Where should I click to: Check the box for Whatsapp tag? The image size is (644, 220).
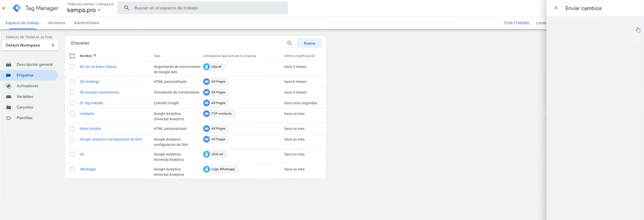pyautogui.click(x=72, y=169)
